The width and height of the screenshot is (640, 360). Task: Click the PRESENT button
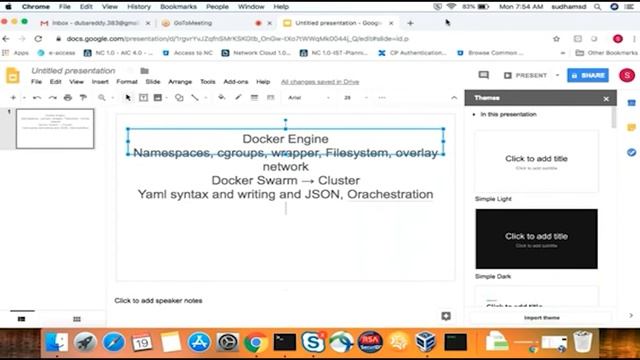pos(526,76)
